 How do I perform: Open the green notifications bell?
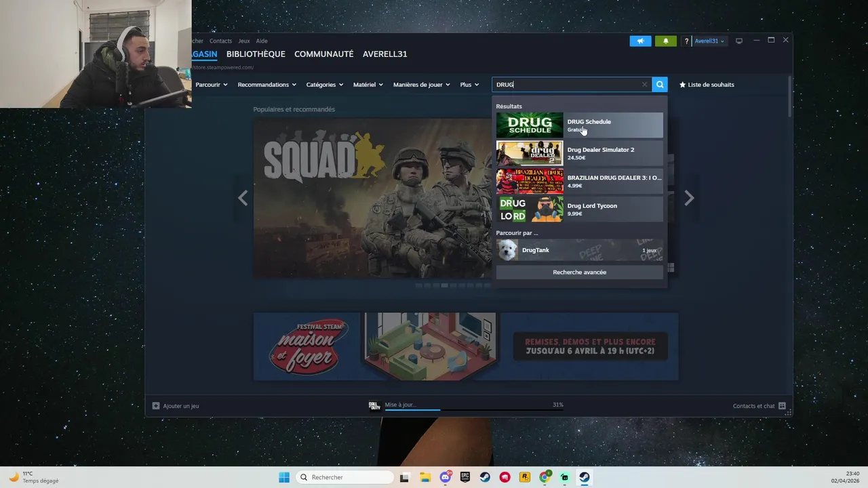(x=665, y=41)
